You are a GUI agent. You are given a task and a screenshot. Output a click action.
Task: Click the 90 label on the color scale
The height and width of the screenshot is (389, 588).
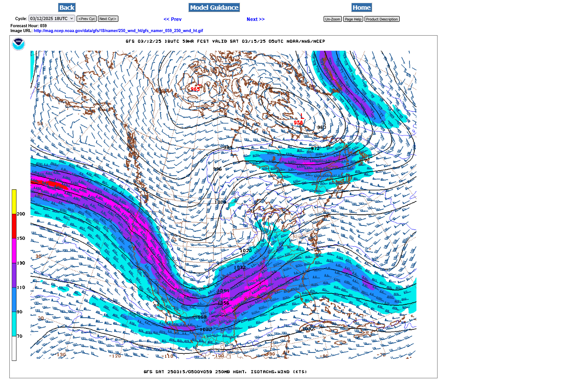pos(20,312)
